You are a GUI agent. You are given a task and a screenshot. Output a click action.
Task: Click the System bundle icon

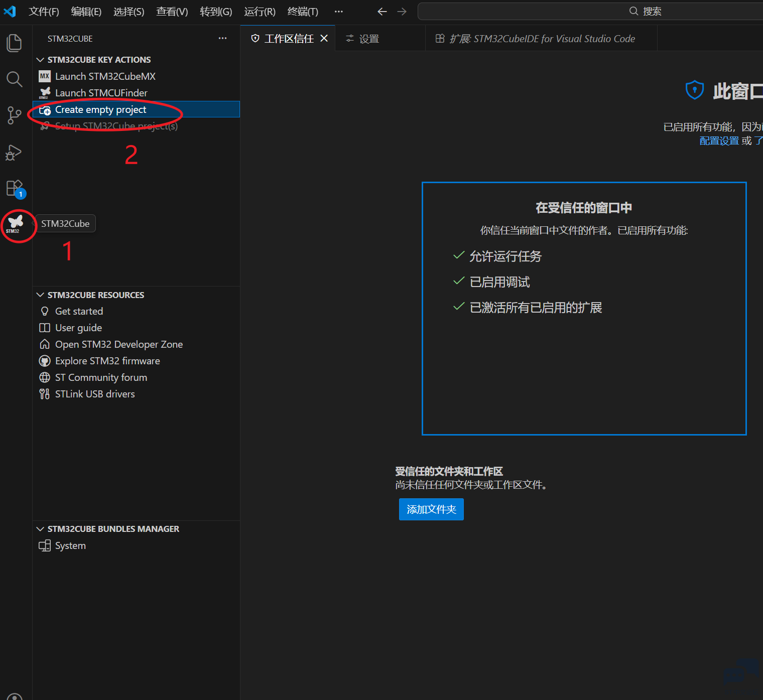coord(45,545)
